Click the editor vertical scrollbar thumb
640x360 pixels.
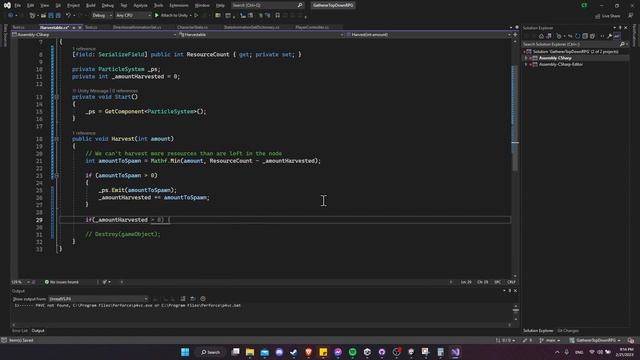(x=515, y=118)
